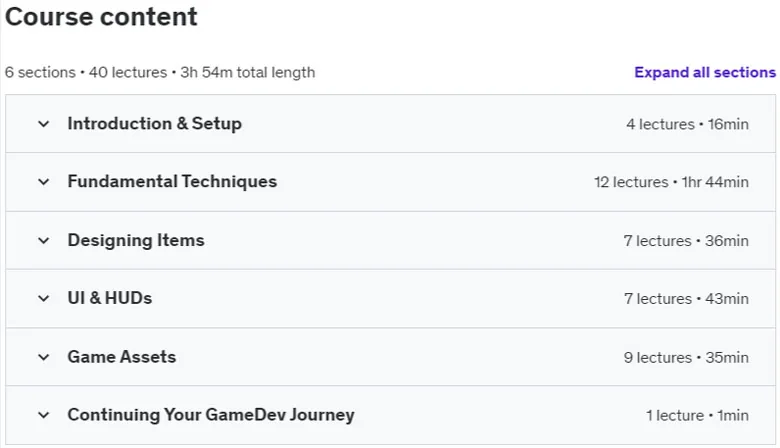Viewport: 780px width, 448px height.
Task: Open Continuing Your GameDev Journey section title
Action: pos(211,415)
